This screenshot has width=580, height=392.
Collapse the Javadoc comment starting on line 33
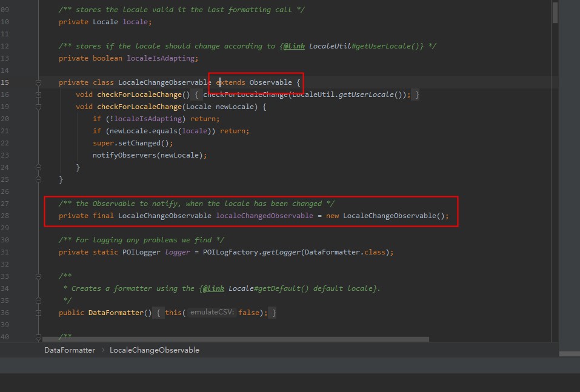click(38, 277)
